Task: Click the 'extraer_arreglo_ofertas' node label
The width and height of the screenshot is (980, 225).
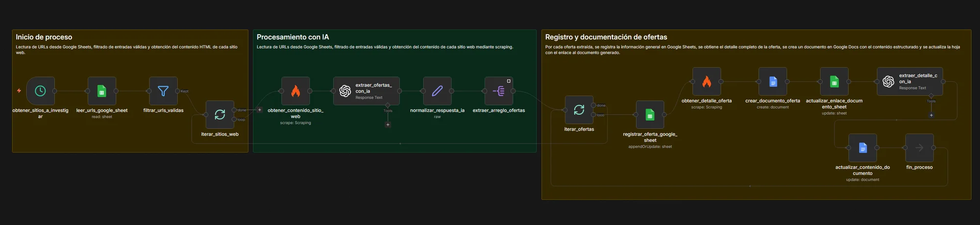Action: 499,110
